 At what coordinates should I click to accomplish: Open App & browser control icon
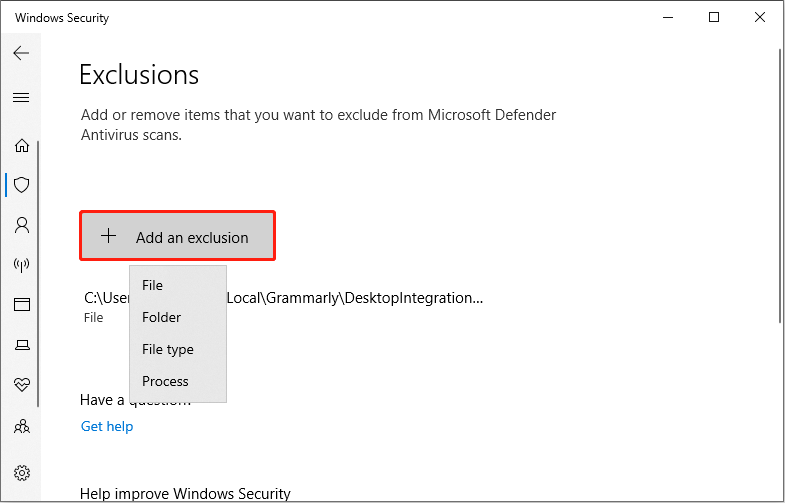[21, 305]
